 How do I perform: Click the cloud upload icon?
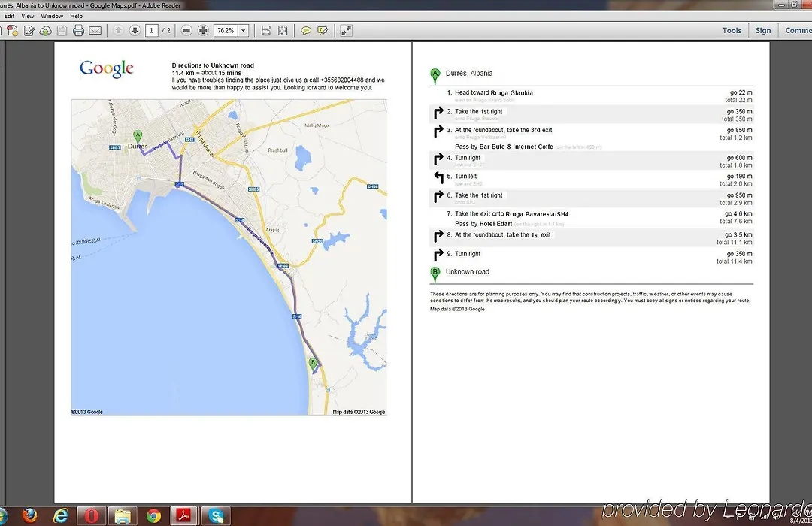46,31
